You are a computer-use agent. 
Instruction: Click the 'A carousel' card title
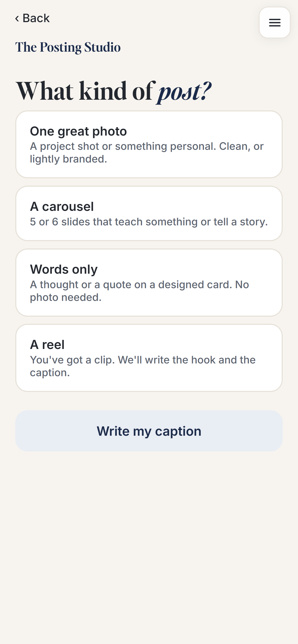(x=62, y=207)
